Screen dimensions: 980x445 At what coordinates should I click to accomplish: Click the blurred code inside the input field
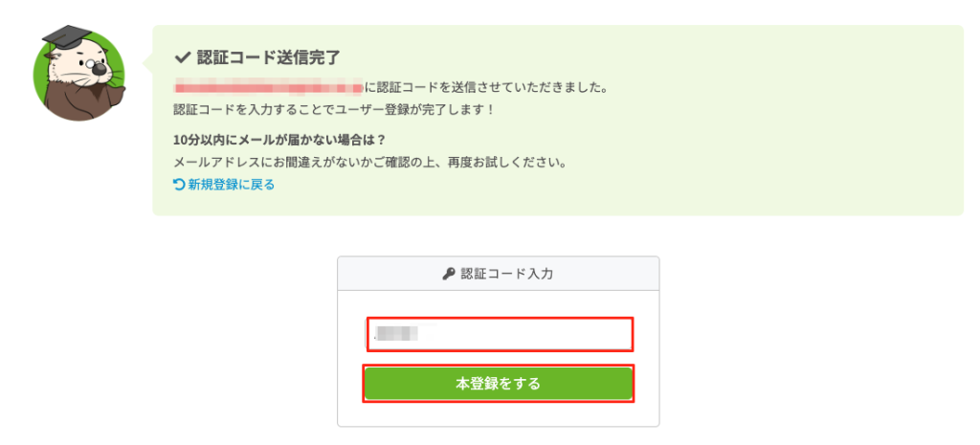[396, 335]
